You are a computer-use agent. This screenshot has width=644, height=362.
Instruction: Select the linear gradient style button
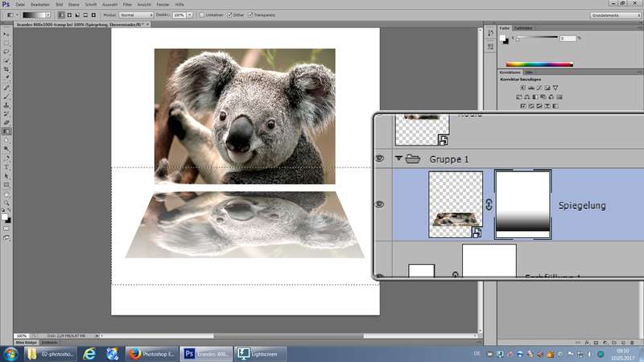(61, 14)
